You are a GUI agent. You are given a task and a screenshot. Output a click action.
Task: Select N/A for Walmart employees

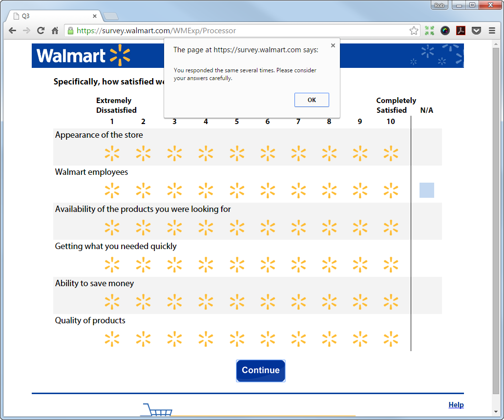426,190
